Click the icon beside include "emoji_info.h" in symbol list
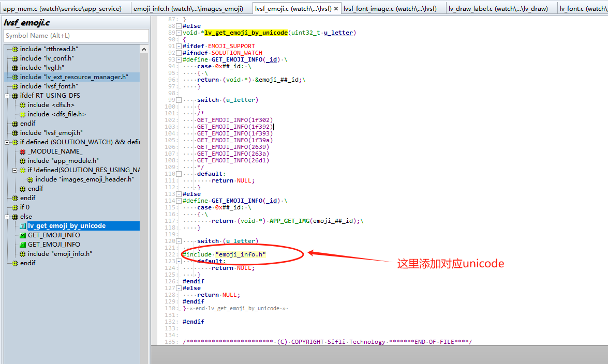 pyautogui.click(x=22, y=254)
